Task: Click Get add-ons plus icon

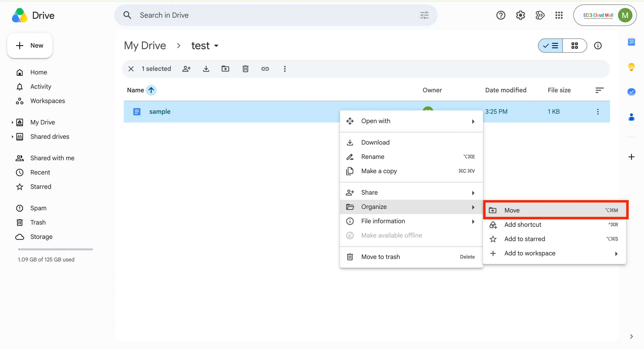Action: (631, 157)
